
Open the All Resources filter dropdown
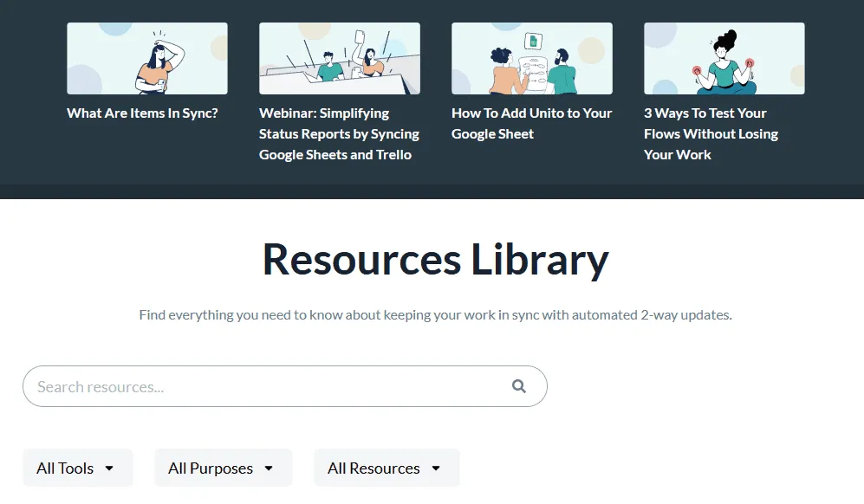coord(386,468)
